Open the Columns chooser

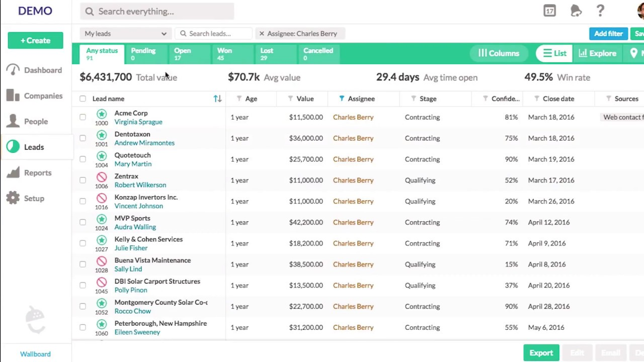pos(499,53)
